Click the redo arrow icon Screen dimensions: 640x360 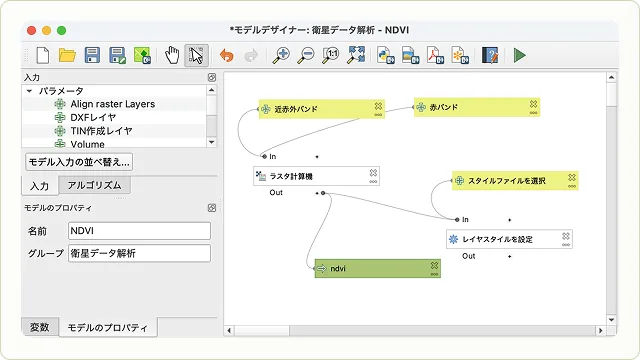[x=251, y=55]
